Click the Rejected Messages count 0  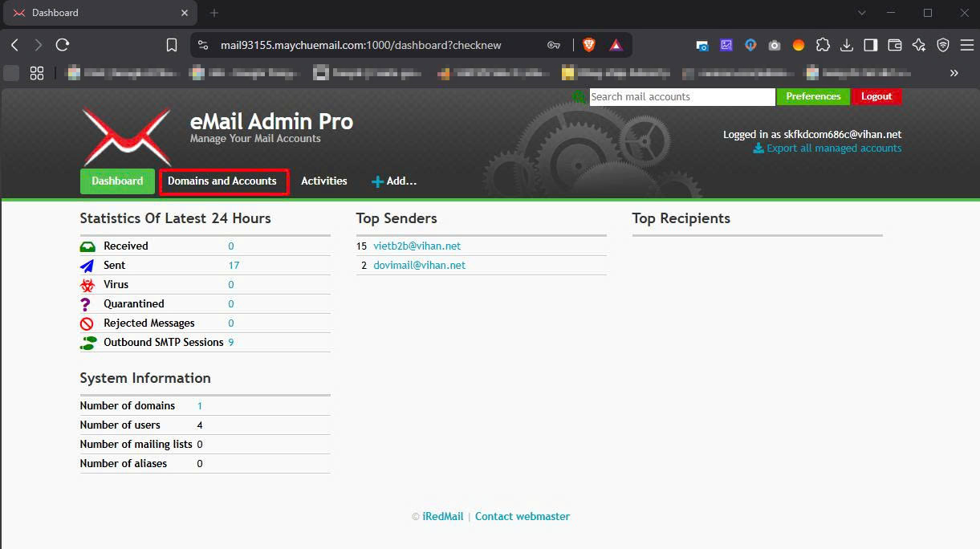231,323
